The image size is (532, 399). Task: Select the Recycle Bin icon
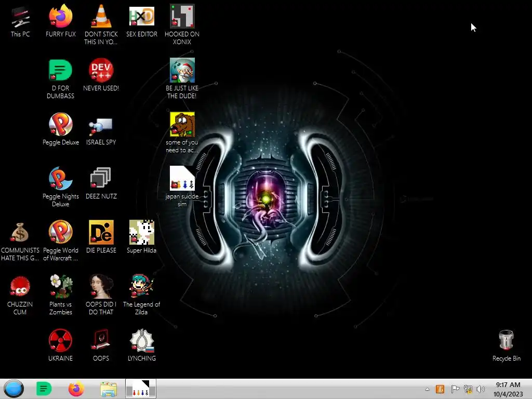point(506,345)
